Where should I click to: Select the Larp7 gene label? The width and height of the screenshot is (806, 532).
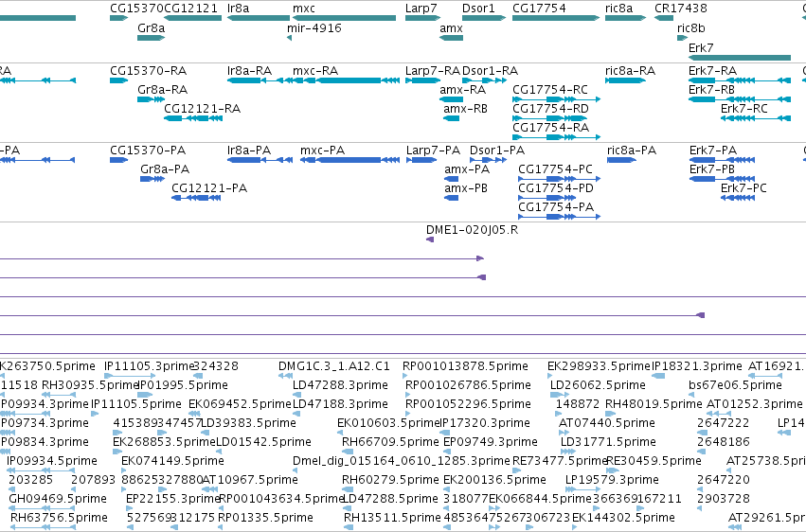[x=421, y=9]
